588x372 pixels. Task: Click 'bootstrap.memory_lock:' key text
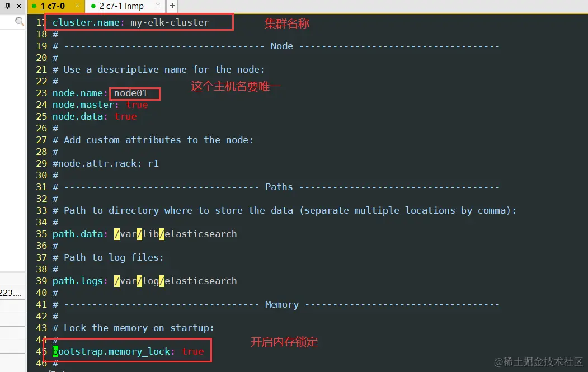coord(114,351)
